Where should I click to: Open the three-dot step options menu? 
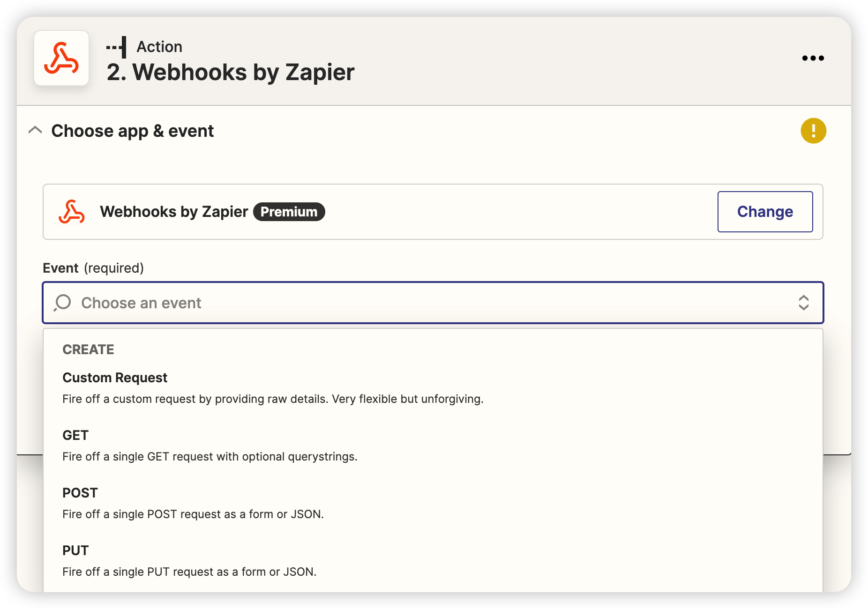pyautogui.click(x=813, y=58)
